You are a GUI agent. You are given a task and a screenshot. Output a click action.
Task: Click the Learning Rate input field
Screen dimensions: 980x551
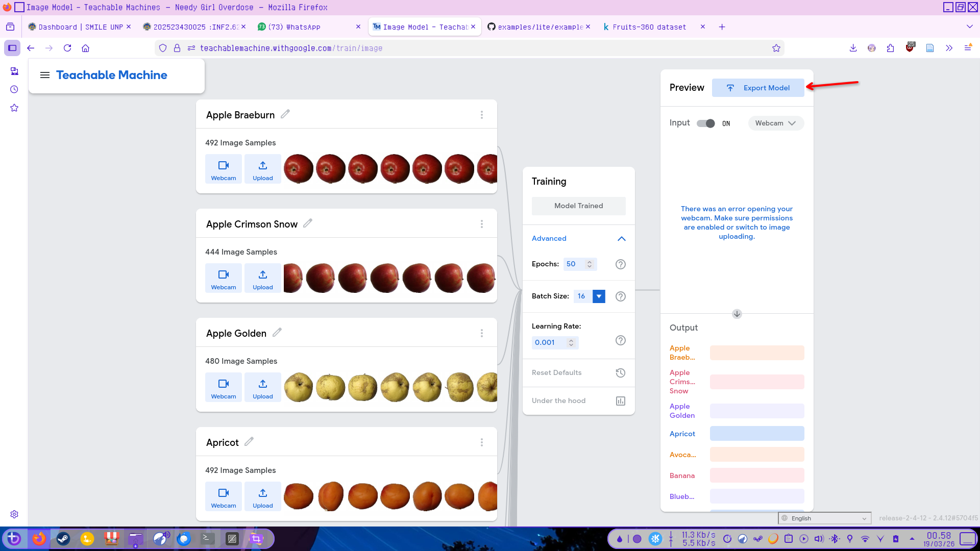549,343
